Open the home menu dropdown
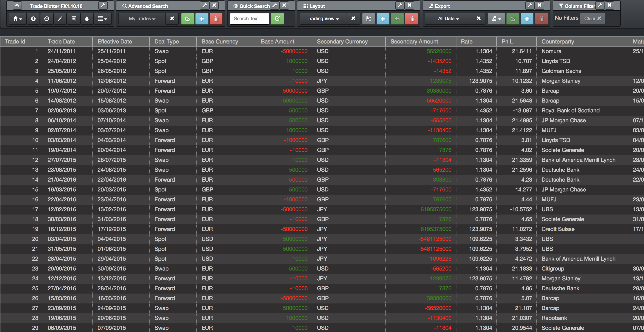Image resolution: width=644 pixels, height=332 pixels. 18,18
